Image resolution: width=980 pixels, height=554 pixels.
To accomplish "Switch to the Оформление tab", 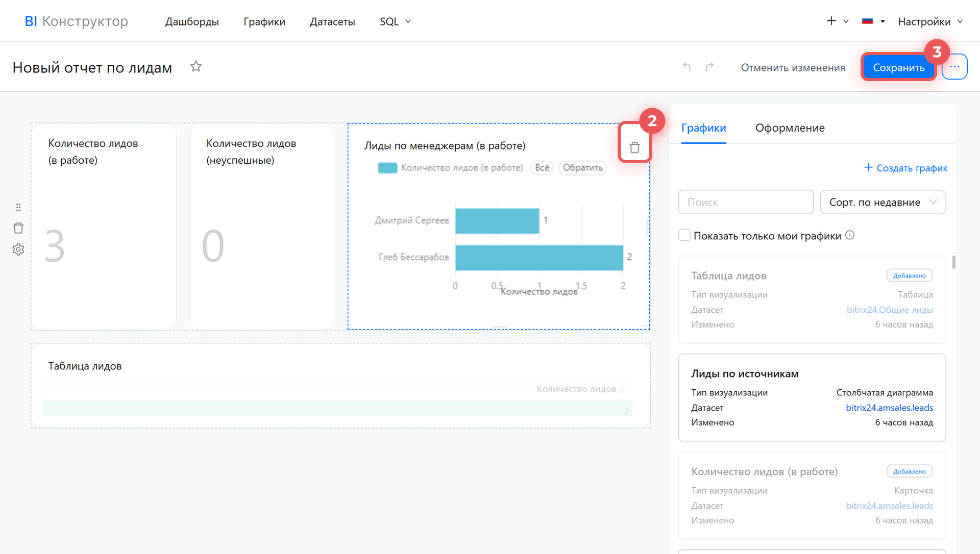I will click(790, 128).
